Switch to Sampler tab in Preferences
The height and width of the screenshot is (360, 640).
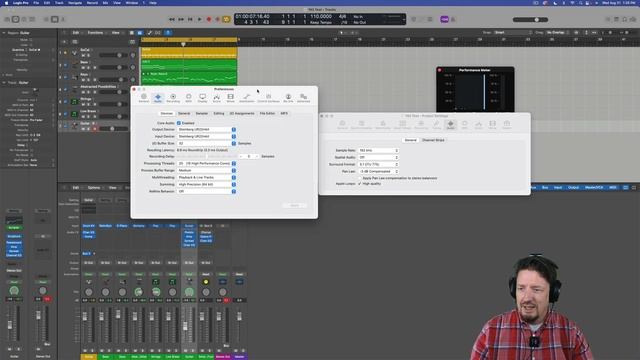tap(202, 113)
